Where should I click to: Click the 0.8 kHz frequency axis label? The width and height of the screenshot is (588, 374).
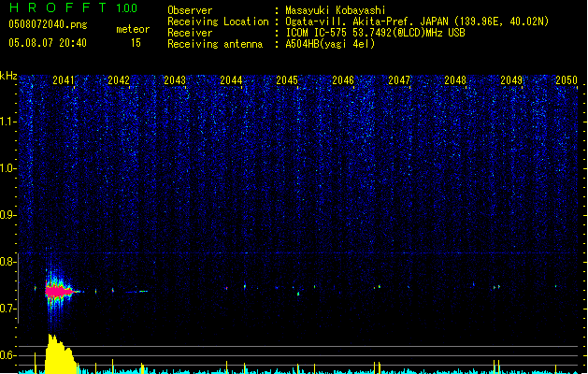point(8,262)
